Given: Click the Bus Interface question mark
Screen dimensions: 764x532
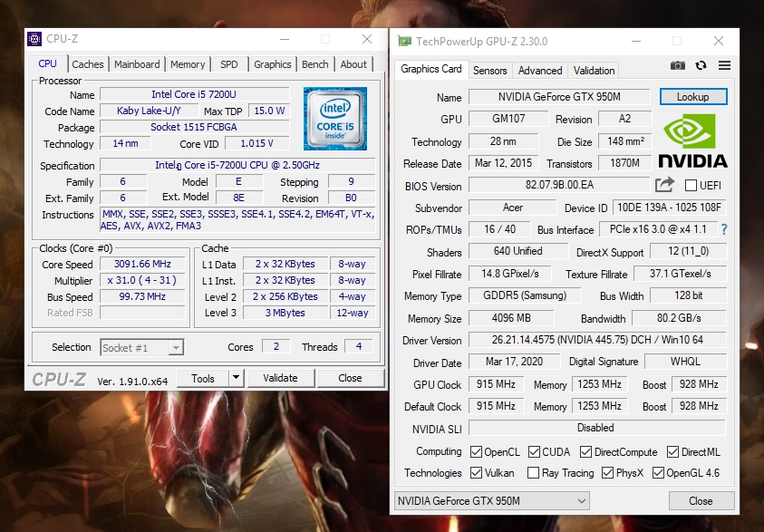Looking at the screenshot, I should pos(724,229).
